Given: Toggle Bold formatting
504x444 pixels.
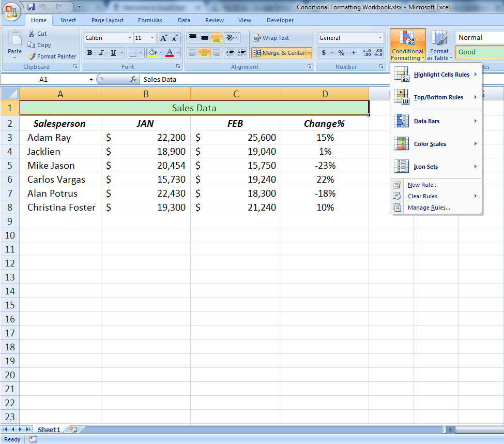Looking at the screenshot, I should pyautogui.click(x=90, y=53).
